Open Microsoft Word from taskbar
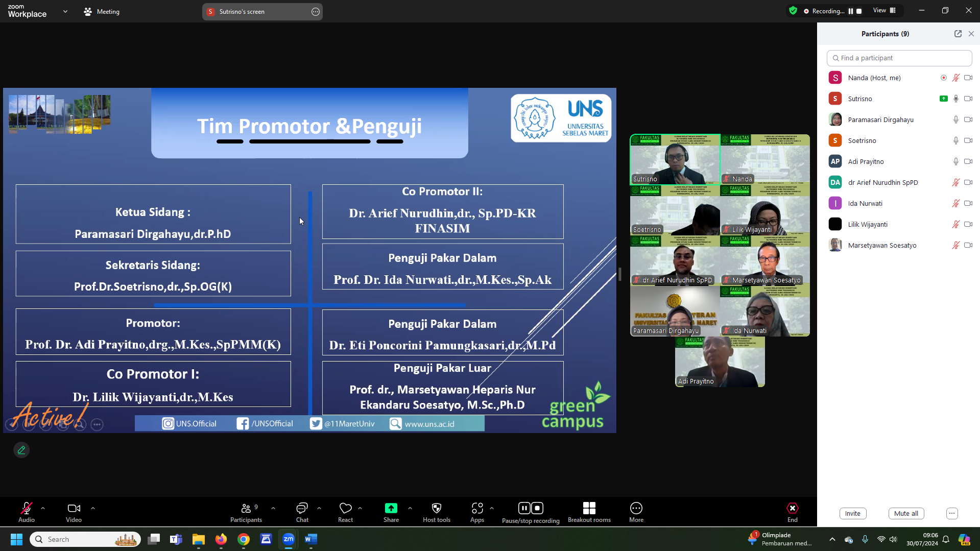 (311, 539)
